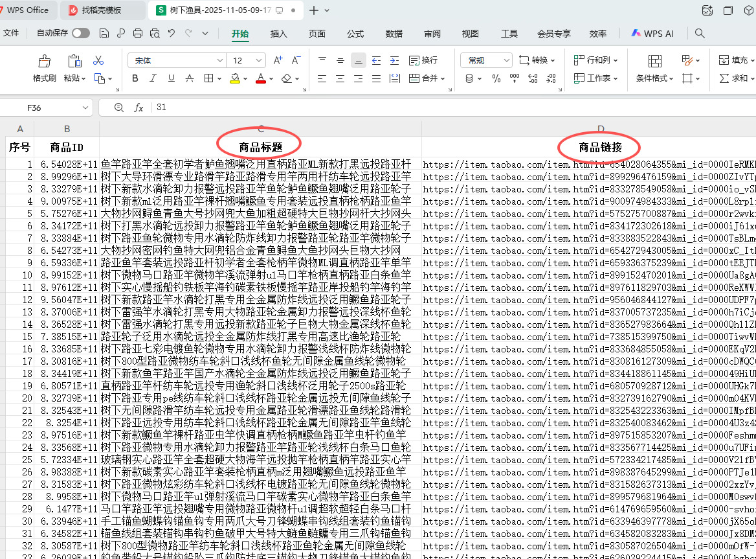Open the font name dropdown 宋体
The width and height of the screenshot is (756, 559).
tap(173, 60)
